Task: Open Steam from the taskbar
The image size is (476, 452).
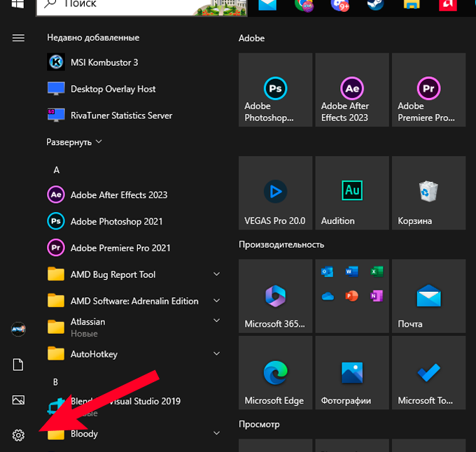Action: tap(375, 4)
